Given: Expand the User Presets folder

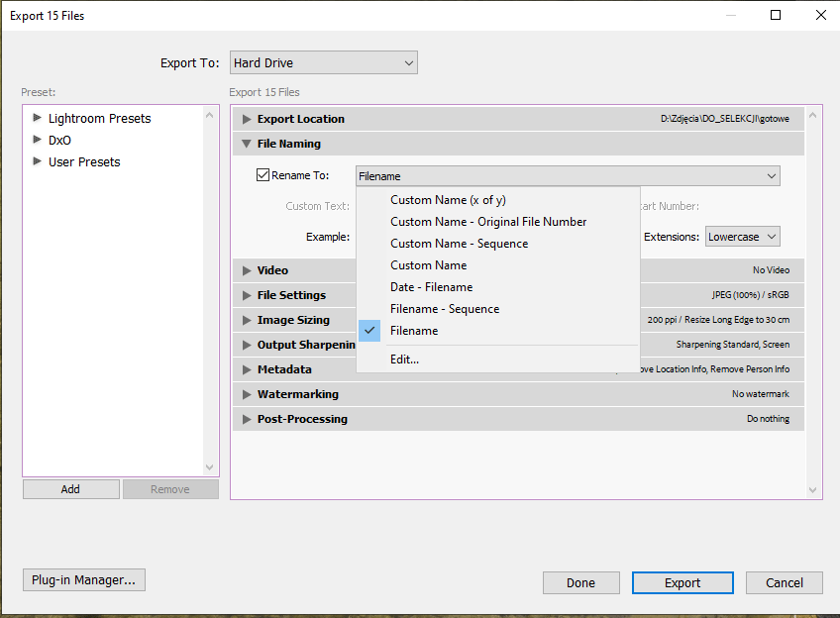Looking at the screenshot, I should click(38, 161).
